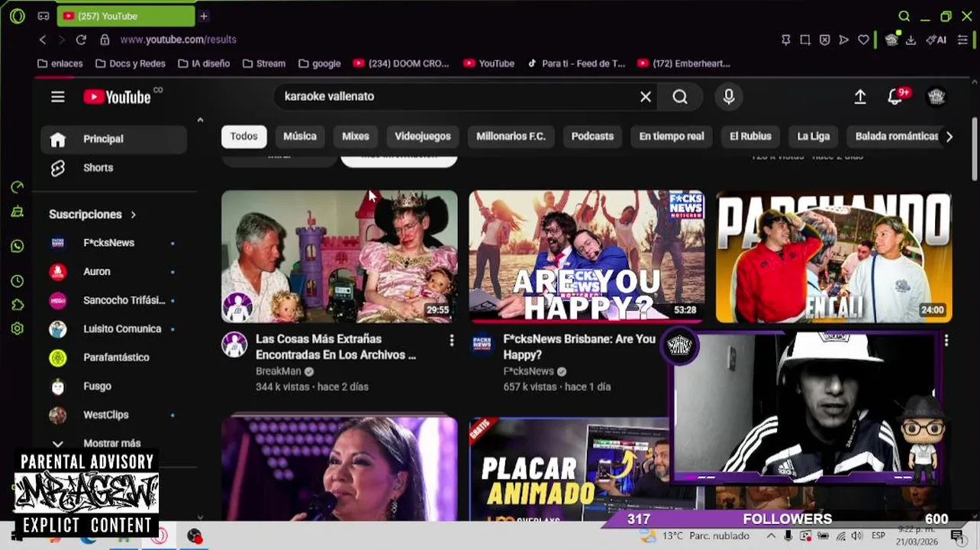This screenshot has width=980, height=550.
Task: Open the Aria AI assistant button
Action: click(x=936, y=40)
